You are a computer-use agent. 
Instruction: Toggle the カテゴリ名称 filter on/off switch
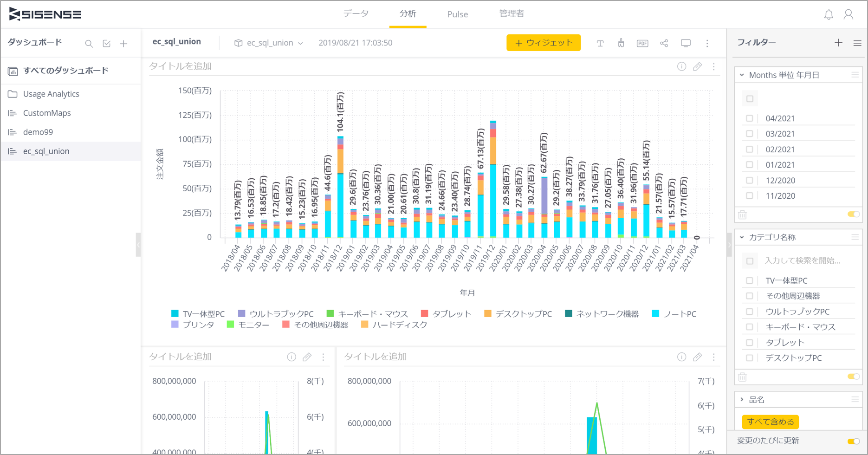click(x=854, y=377)
